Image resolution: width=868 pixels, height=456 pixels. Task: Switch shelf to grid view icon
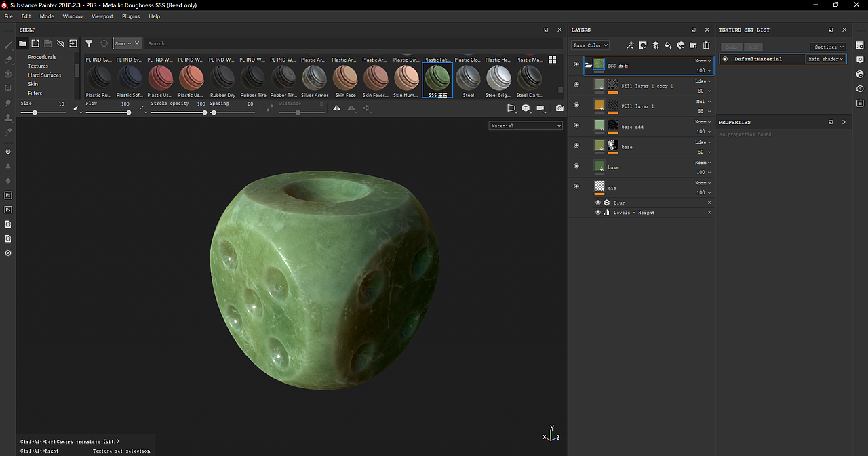coord(553,60)
